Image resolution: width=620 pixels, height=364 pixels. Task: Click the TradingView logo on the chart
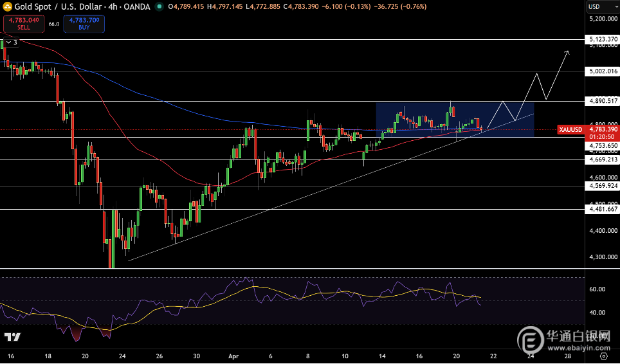click(x=12, y=337)
